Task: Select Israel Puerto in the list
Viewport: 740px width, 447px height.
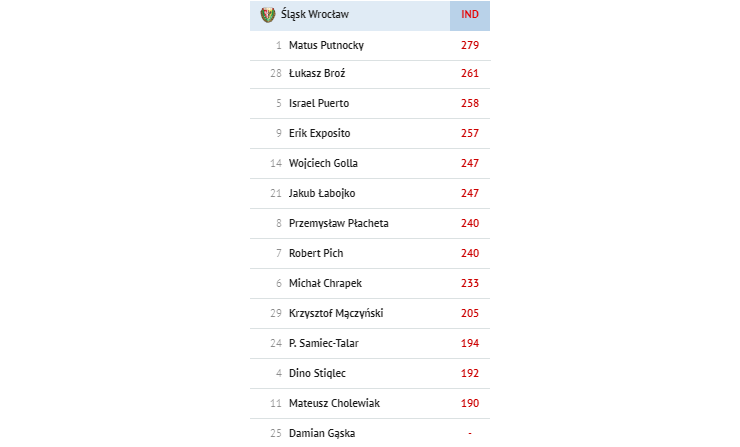Action: (319, 103)
